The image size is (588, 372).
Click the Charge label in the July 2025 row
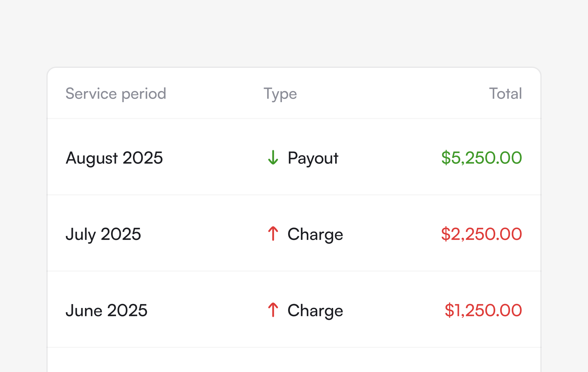click(x=315, y=234)
